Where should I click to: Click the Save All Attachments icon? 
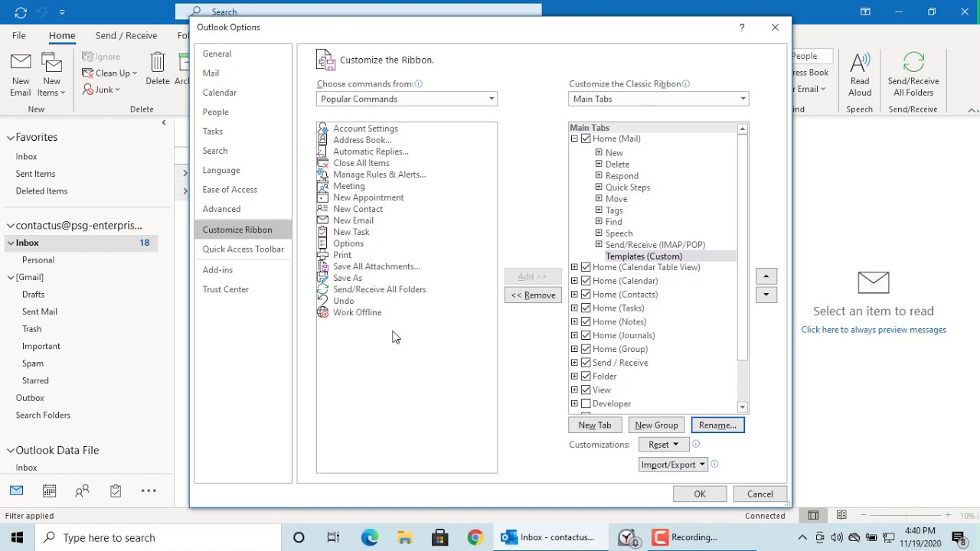[322, 266]
